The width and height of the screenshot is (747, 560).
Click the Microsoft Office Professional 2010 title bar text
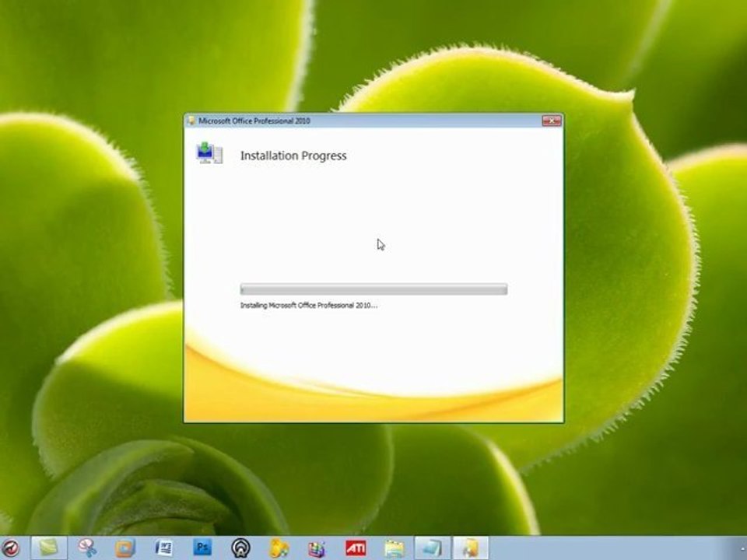tap(254, 121)
